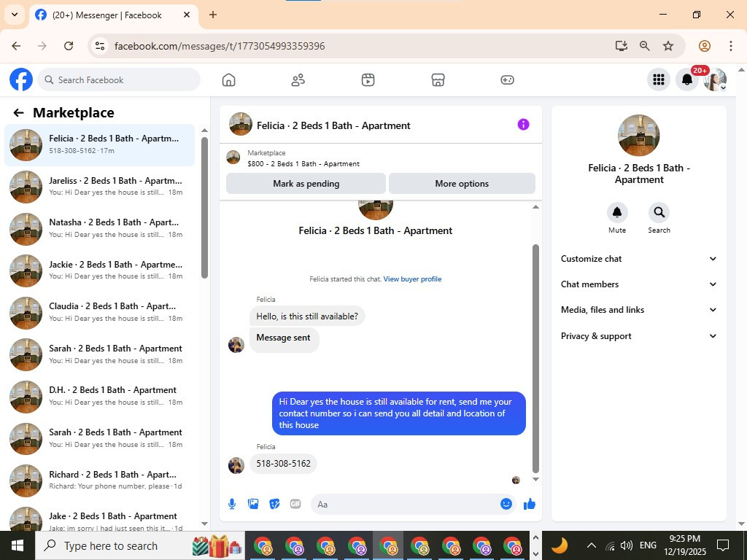747x560 pixels.
Task: Click the 518-308-5162 message bubble
Action: point(283,464)
